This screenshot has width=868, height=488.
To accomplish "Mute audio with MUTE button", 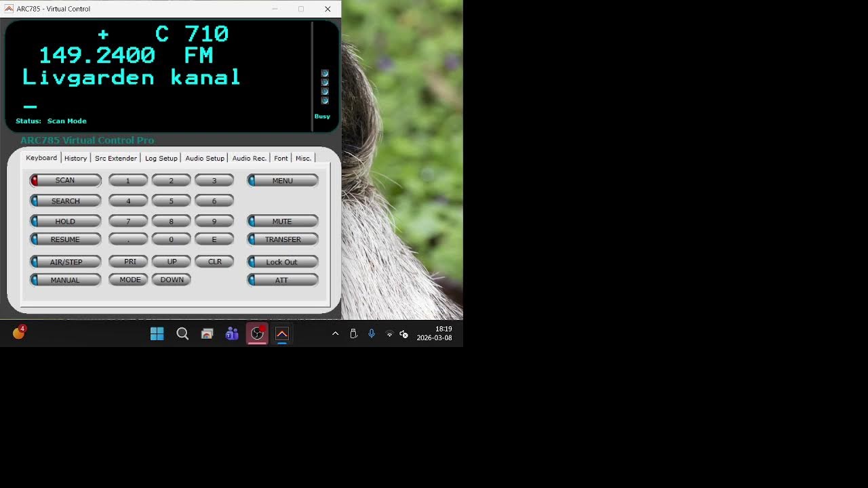I will (282, 221).
